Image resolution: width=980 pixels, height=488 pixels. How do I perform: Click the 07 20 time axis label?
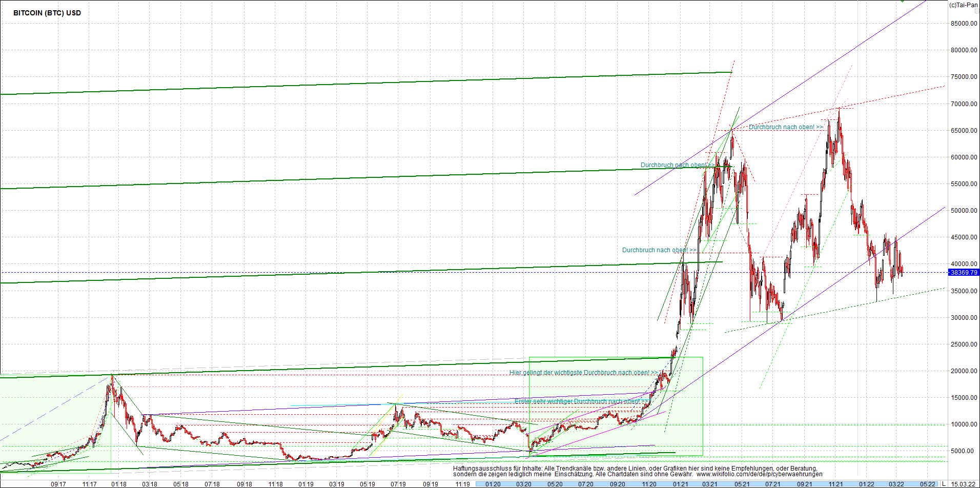pyautogui.click(x=586, y=484)
